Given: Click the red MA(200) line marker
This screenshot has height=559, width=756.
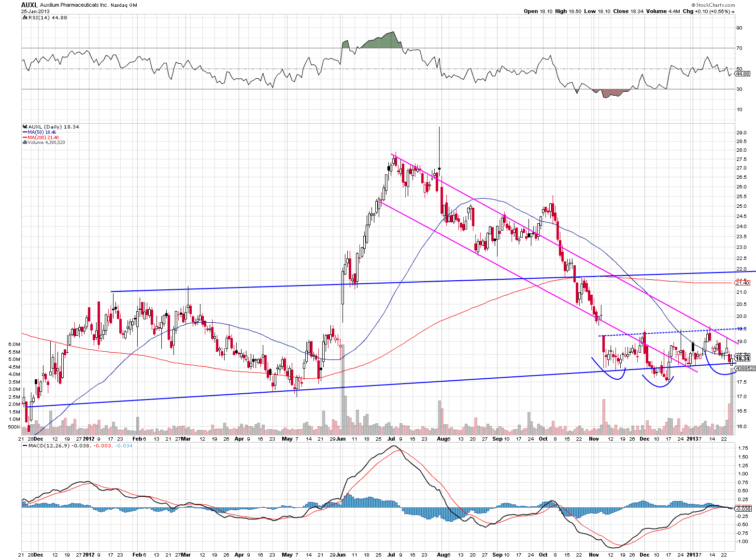Looking at the screenshot, I should (24, 137).
